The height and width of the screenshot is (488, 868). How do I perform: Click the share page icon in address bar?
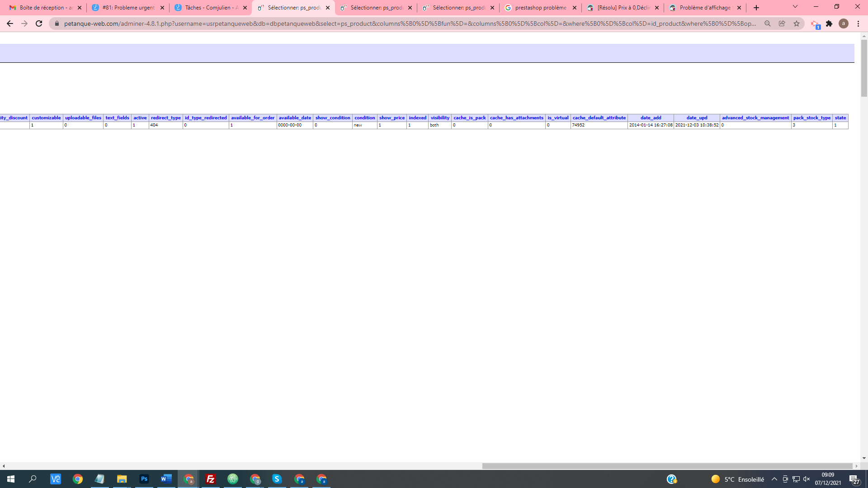782,23
